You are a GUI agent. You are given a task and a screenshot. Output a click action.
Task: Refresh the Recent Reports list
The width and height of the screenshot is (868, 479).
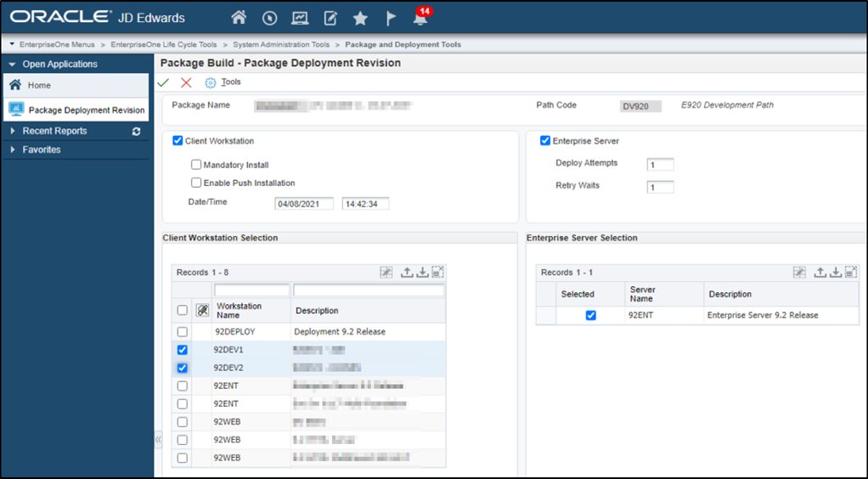[x=136, y=132]
